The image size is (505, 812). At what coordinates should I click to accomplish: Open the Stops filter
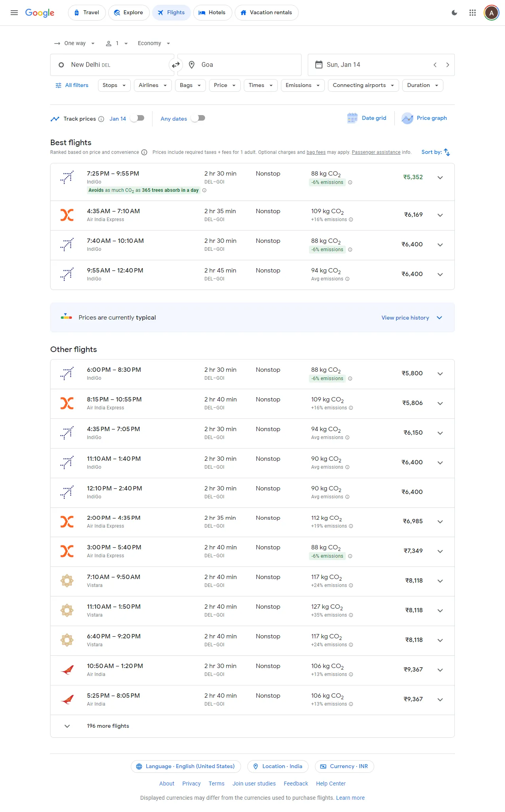pyautogui.click(x=114, y=85)
